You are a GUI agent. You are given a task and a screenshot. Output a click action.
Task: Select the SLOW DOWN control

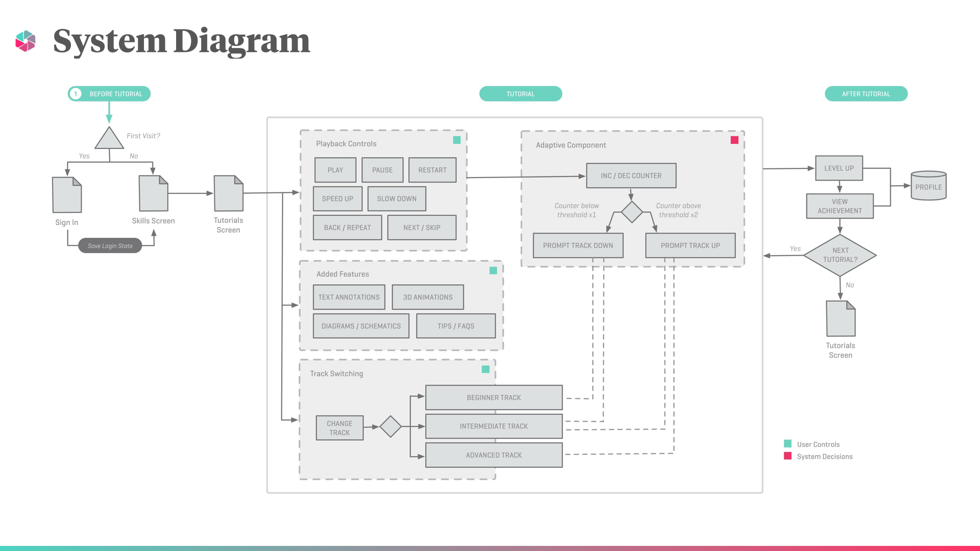(x=397, y=198)
